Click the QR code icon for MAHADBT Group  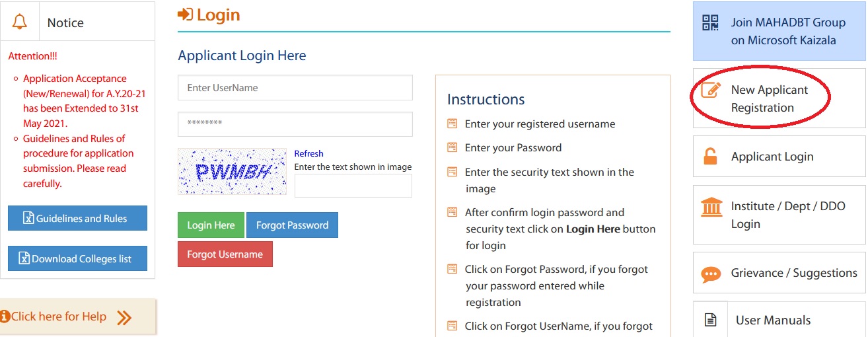click(x=710, y=22)
